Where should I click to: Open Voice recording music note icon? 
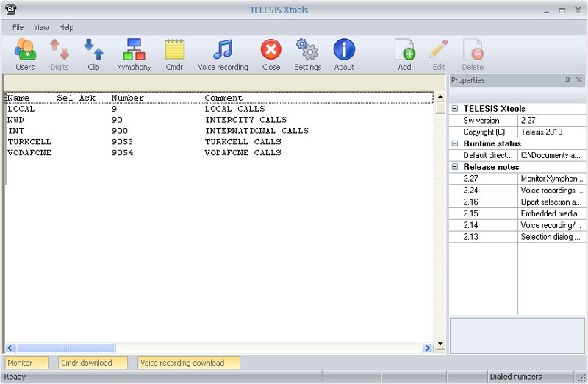[223, 50]
